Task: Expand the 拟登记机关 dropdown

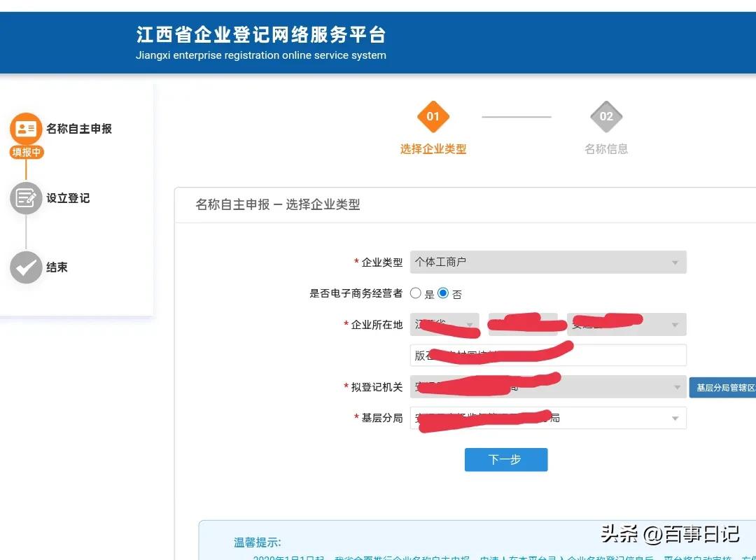Action: click(547, 386)
